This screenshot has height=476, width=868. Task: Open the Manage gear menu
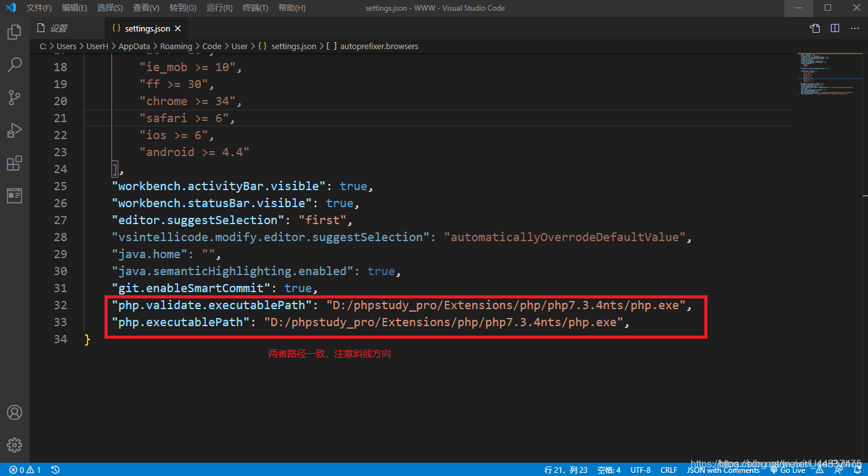[14, 445]
